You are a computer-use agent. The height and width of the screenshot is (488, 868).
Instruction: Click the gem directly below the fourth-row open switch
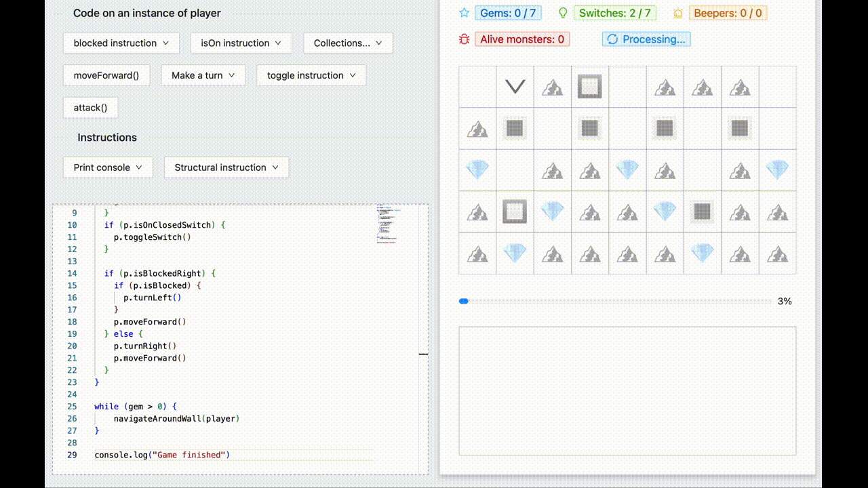click(515, 253)
